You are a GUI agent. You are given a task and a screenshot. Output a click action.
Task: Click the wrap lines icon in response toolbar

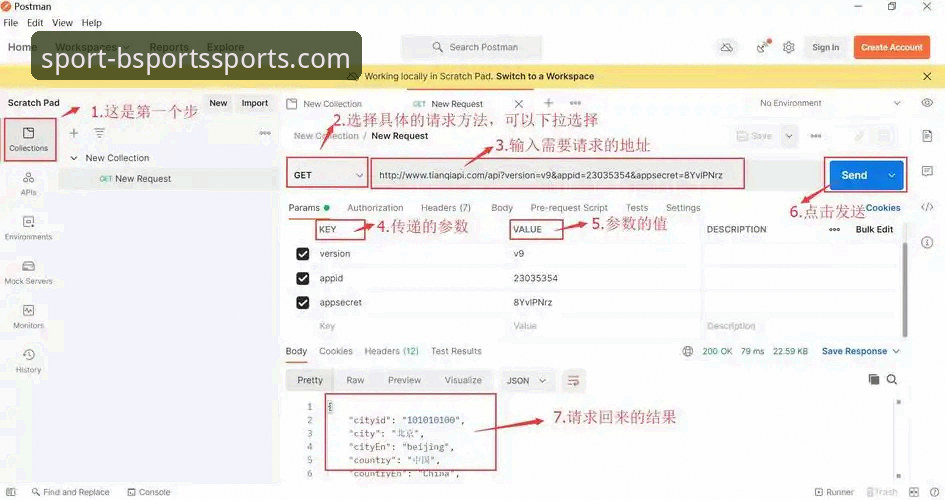(x=573, y=380)
